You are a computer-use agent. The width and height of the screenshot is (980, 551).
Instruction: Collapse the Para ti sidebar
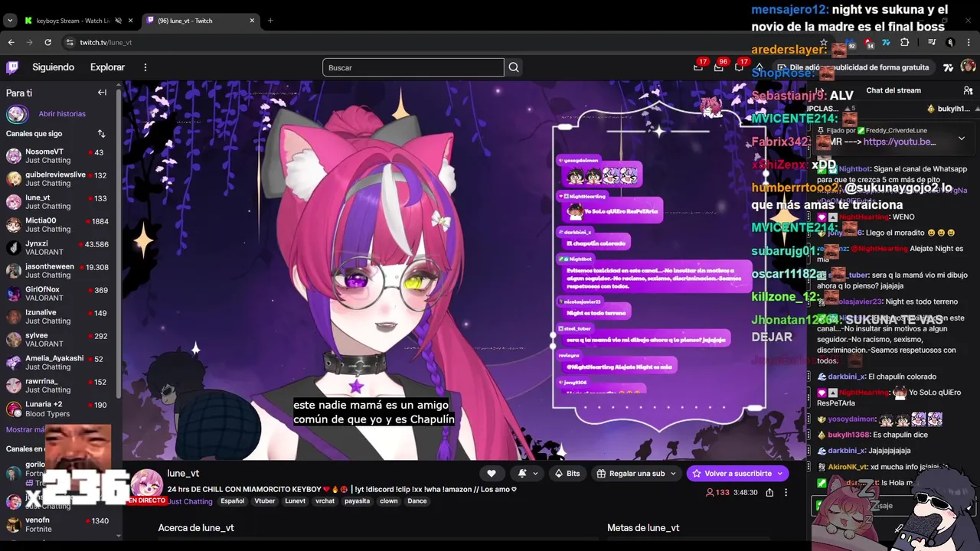click(102, 93)
